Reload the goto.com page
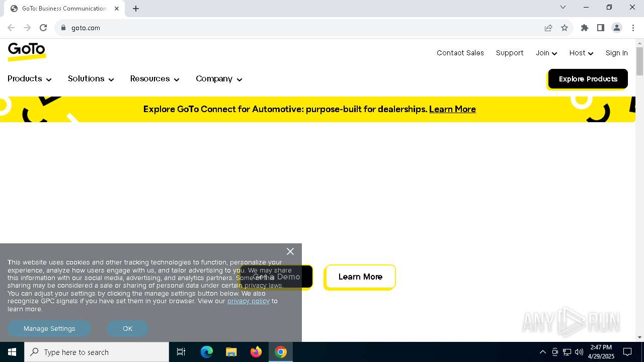 (x=43, y=28)
